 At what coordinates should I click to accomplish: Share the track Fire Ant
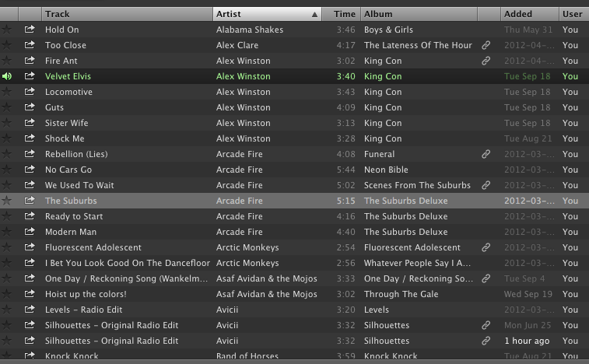pyautogui.click(x=30, y=60)
